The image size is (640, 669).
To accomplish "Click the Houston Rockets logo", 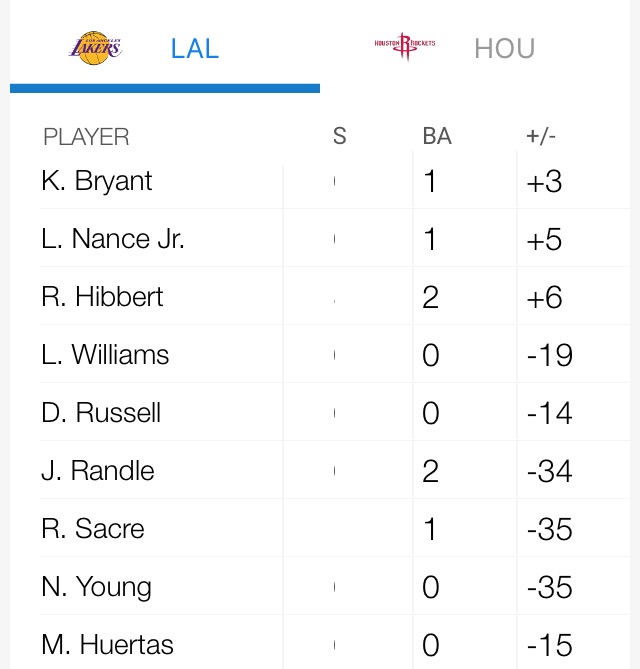I will point(404,48).
